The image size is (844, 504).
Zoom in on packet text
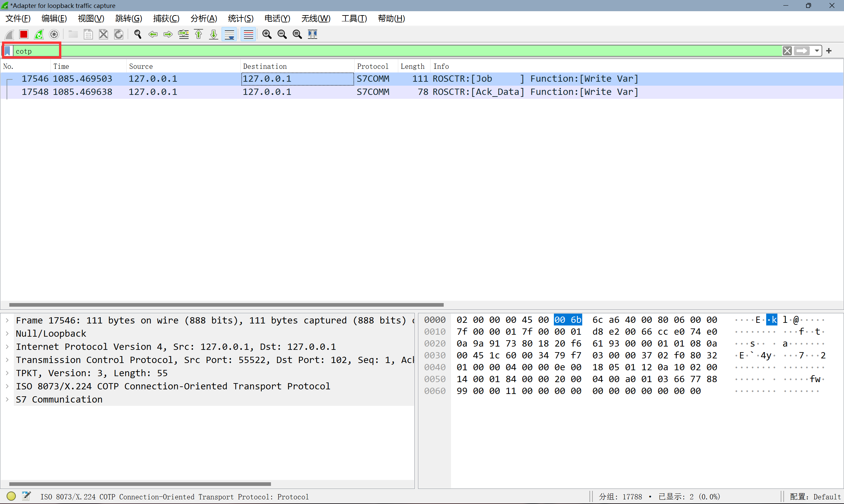click(267, 34)
